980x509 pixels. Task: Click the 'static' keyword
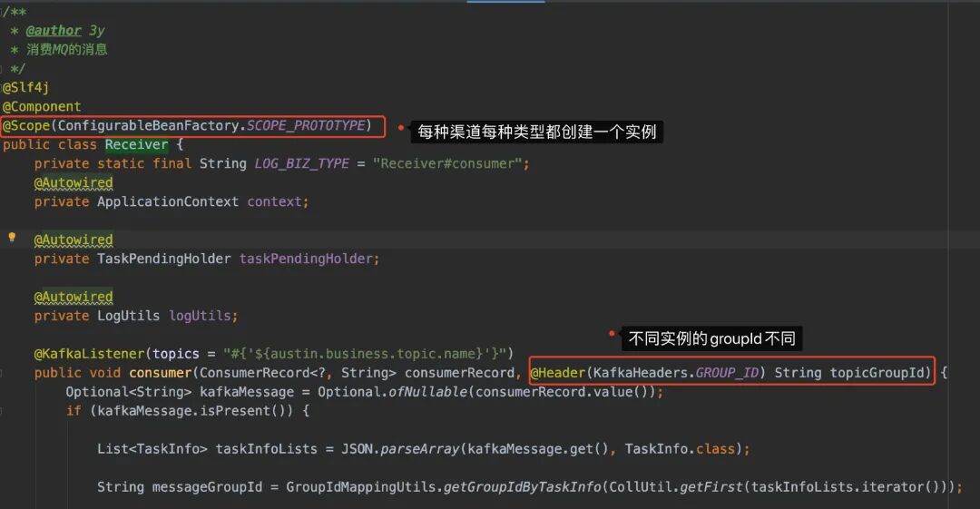coord(121,164)
